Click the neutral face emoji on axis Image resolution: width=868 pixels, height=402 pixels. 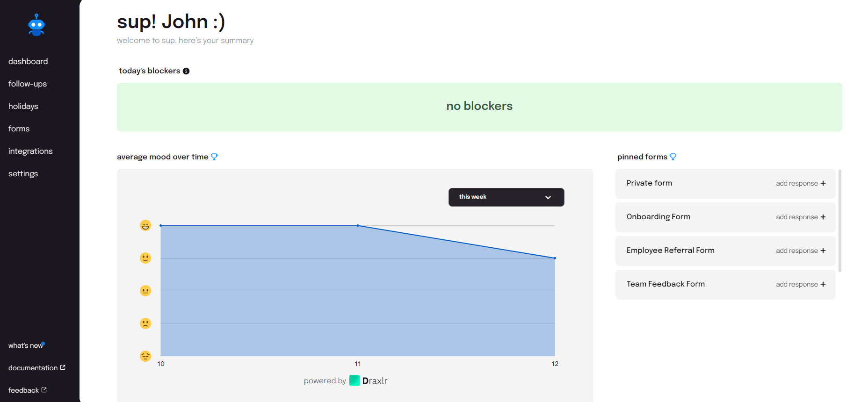click(145, 291)
